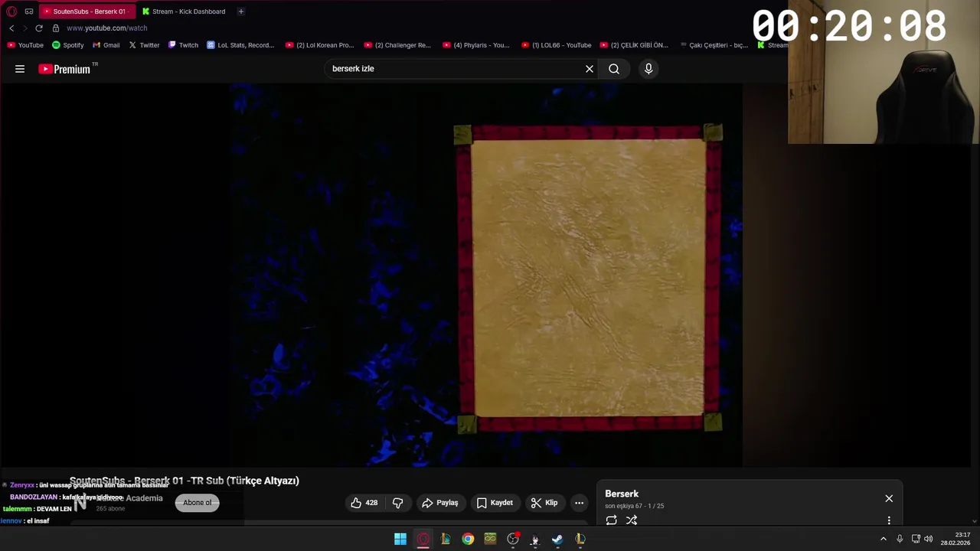Open the Çakı Çeşitleri bookmark
Viewport: 980px width, 551px height.
coord(714,45)
